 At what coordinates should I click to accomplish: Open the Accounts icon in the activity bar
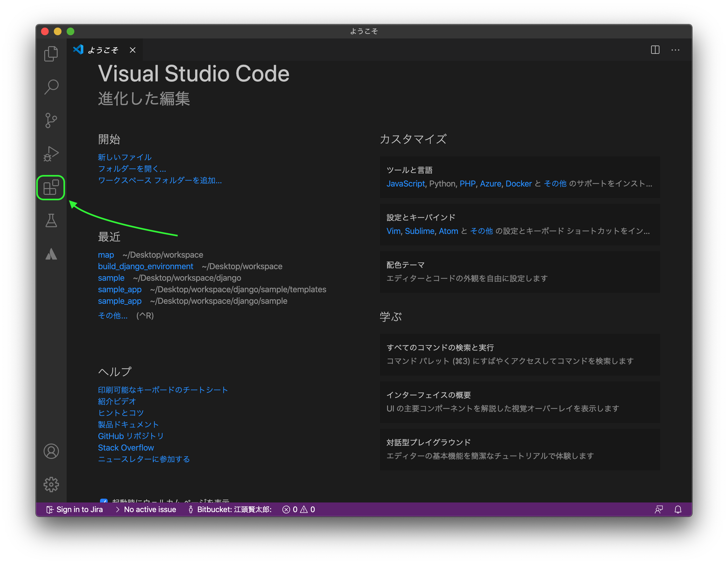tap(51, 451)
